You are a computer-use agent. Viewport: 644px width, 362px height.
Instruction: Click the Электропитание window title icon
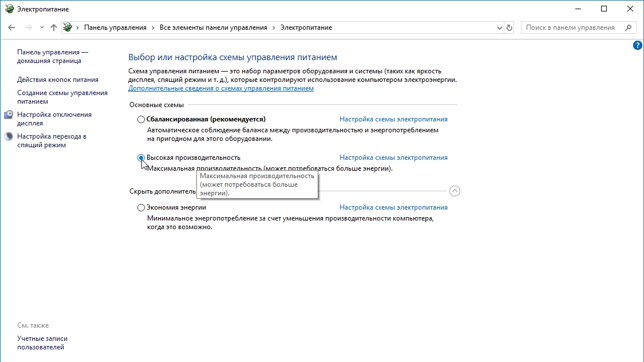pos(9,9)
